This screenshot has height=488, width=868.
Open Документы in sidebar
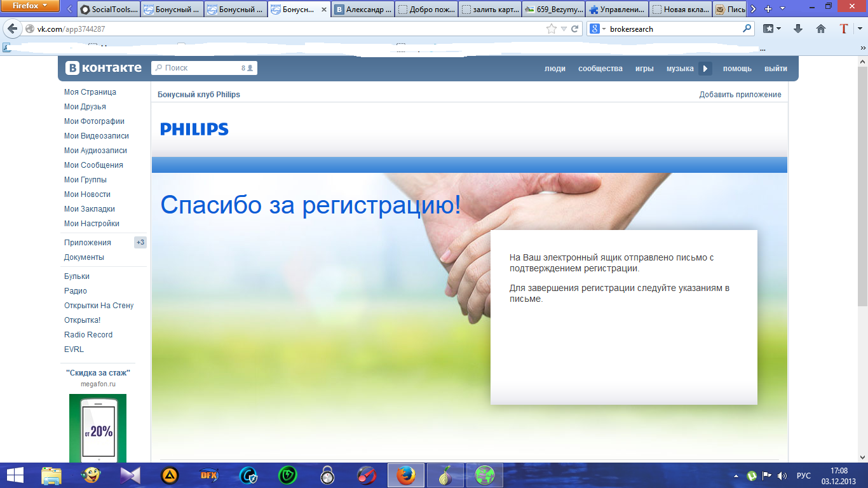(84, 257)
